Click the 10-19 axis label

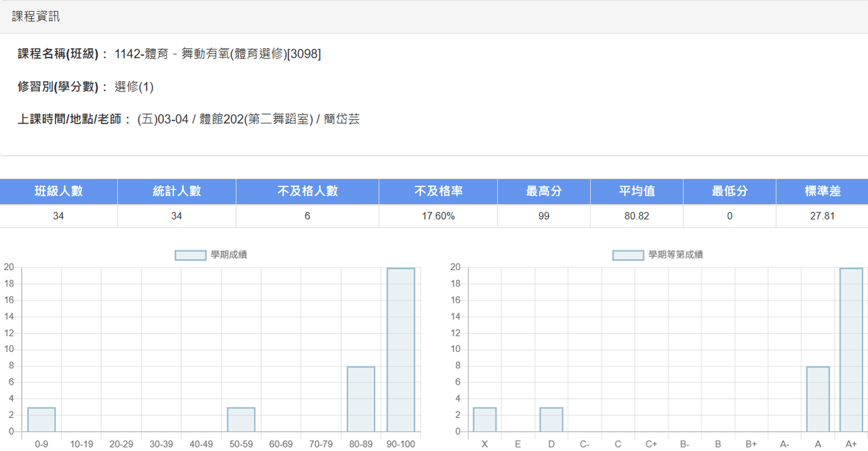81,444
